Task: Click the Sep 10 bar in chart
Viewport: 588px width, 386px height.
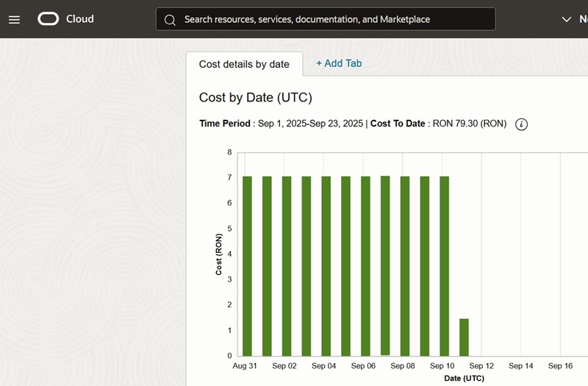Action: [444, 265]
